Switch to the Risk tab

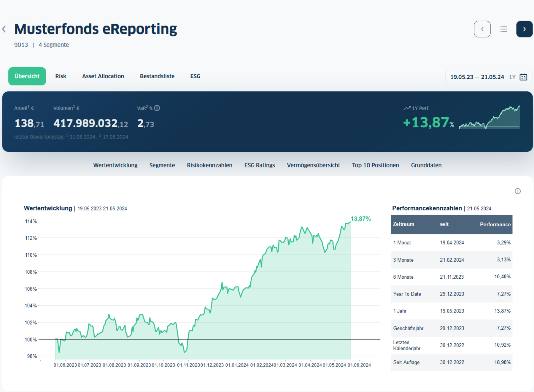point(61,76)
